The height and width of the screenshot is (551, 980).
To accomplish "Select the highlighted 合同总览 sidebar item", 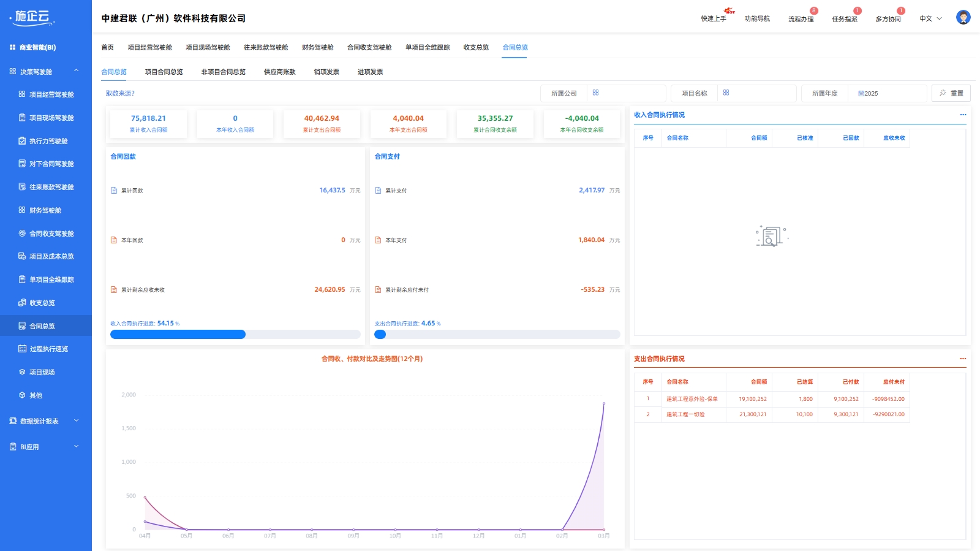I will tap(46, 326).
